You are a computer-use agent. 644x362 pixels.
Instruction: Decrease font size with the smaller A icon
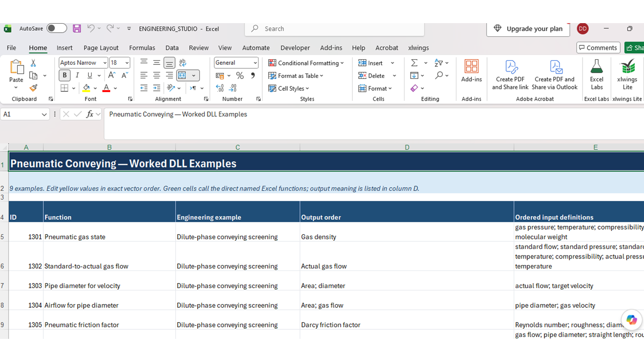pyautogui.click(x=124, y=75)
